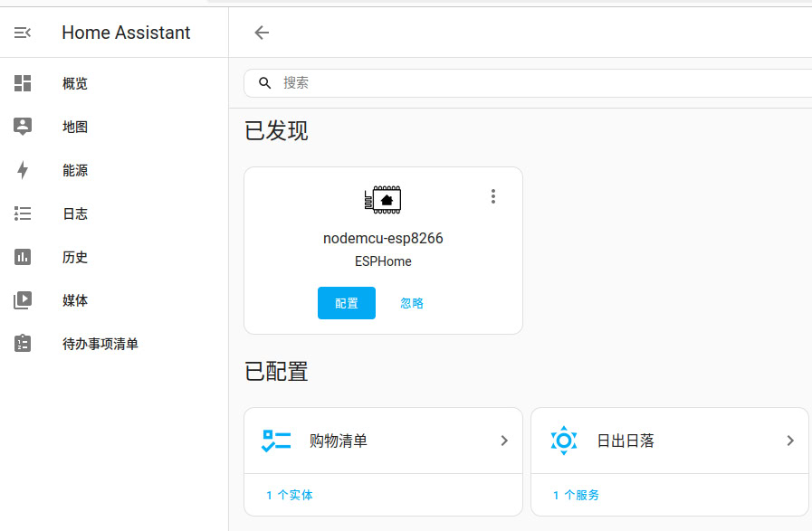This screenshot has height=531, width=812.
Task: Collapse the sidebar with hamburger icon
Action: [x=22, y=32]
